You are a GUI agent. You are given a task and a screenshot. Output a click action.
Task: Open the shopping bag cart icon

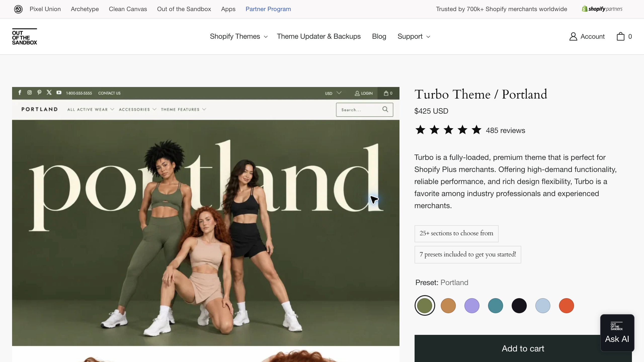620,36
